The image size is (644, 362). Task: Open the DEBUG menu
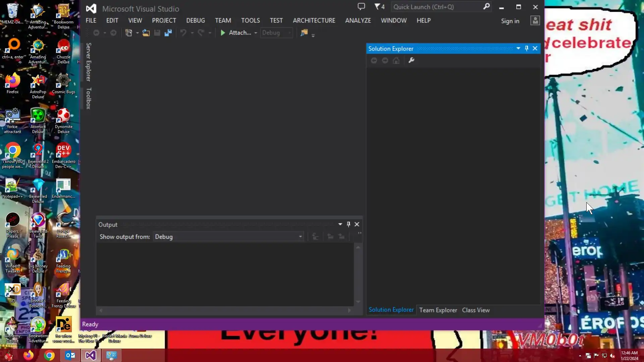click(195, 20)
